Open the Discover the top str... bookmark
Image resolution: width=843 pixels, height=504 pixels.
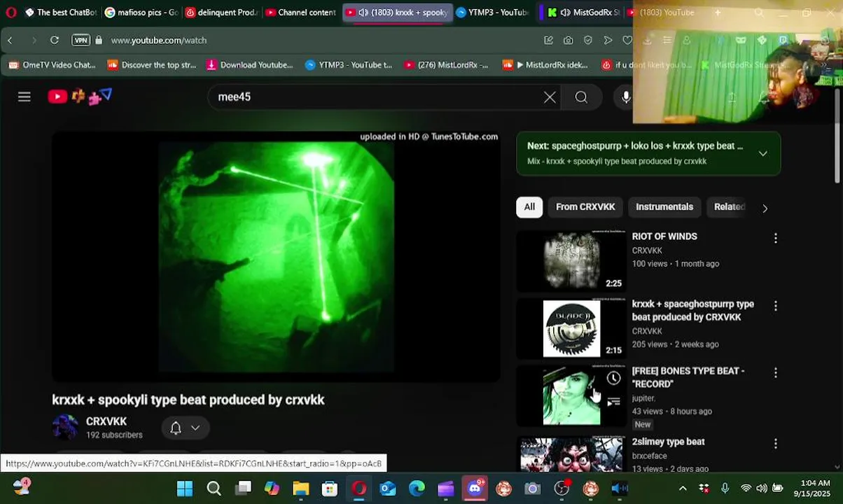pos(152,65)
